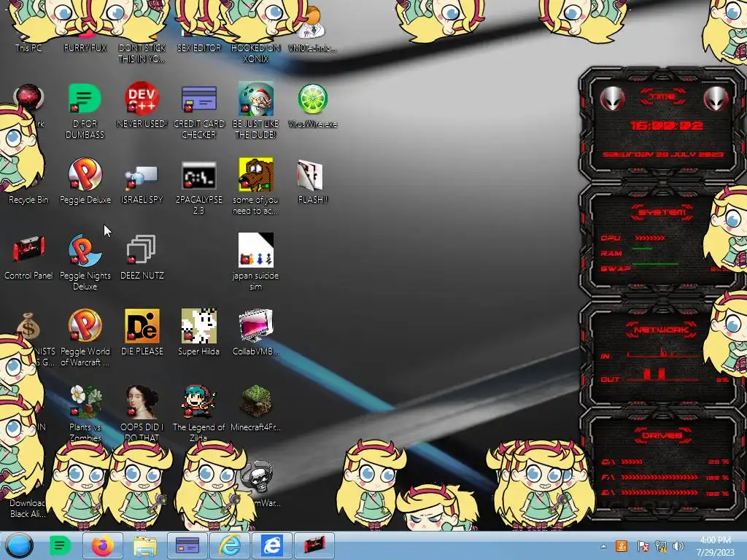Click the SYSTEM widget header
The height and width of the screenshot is (560, 747).
(x=662, y=212)
